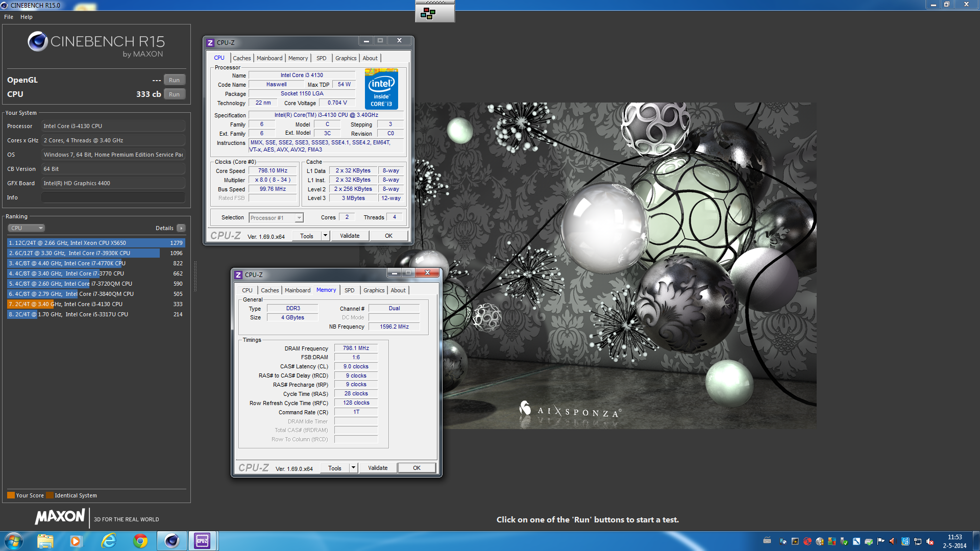Click Validate in the upper CPU-Z window

350,236
